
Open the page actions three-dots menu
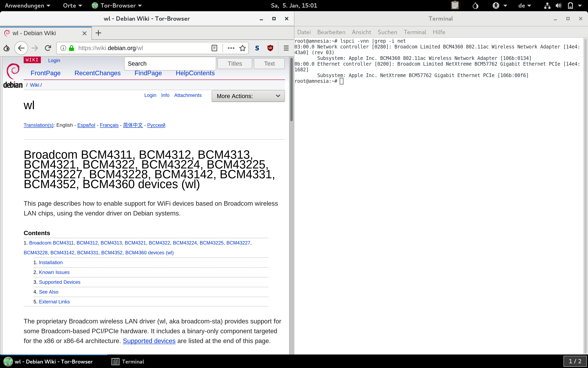(x=231, y=48)
